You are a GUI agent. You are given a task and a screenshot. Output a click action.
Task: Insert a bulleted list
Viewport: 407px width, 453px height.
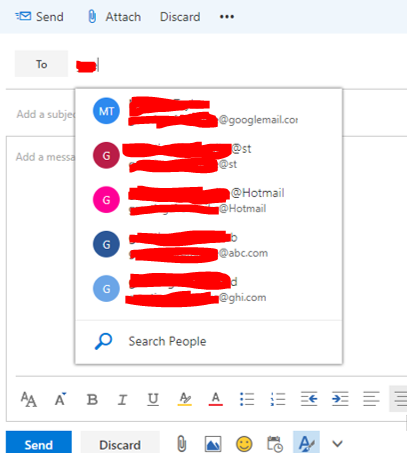pos(247,399)
